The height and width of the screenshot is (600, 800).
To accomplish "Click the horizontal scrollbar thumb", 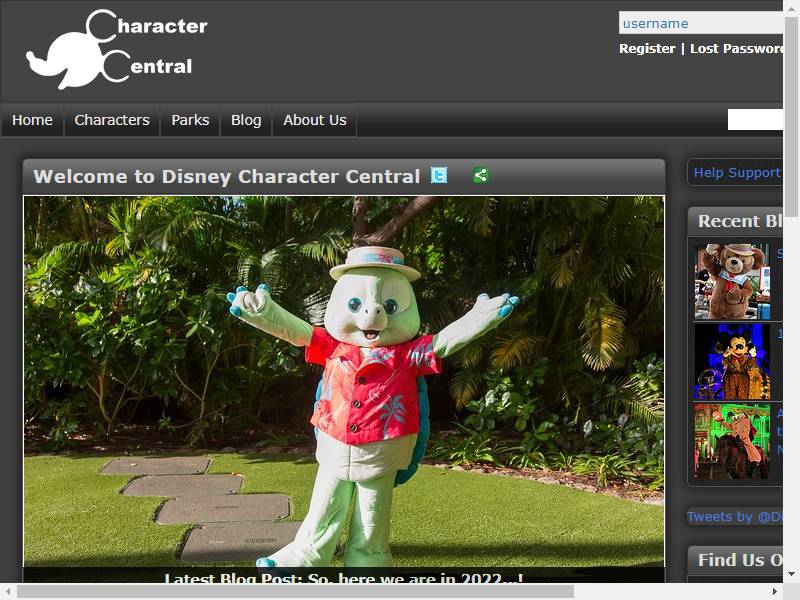I will coord(295,592).
